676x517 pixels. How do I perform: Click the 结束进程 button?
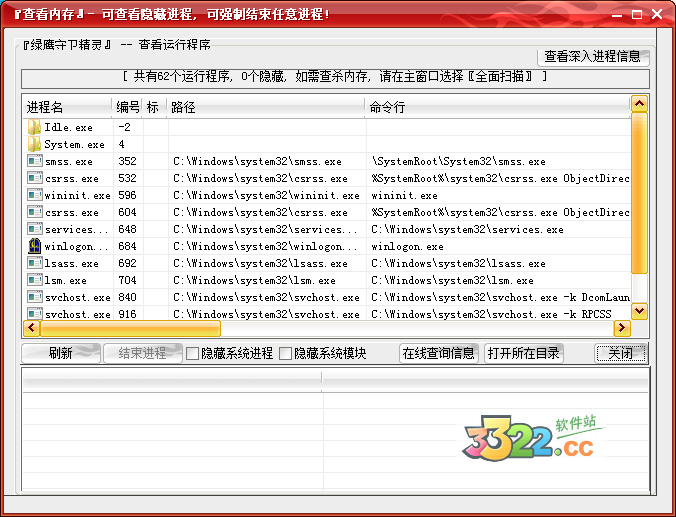click(143, 354)
